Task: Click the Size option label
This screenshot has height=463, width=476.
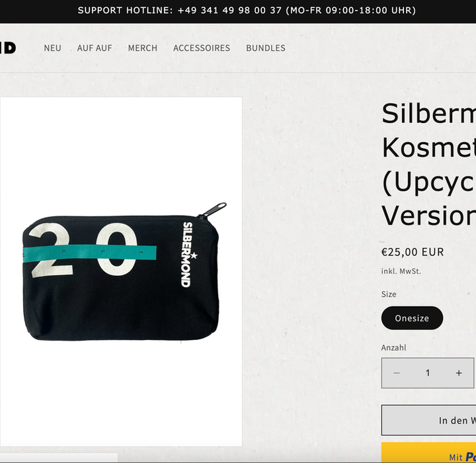Action: (389, 294)
